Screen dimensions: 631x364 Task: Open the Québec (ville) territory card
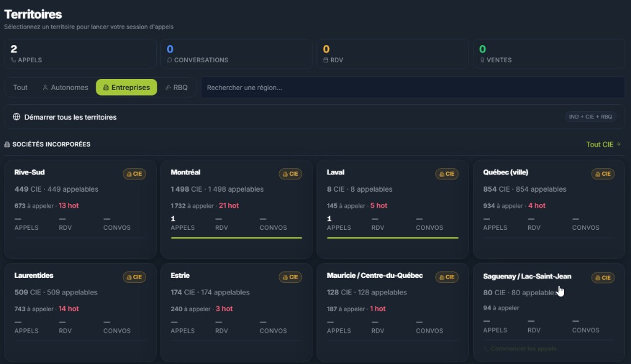549,209
